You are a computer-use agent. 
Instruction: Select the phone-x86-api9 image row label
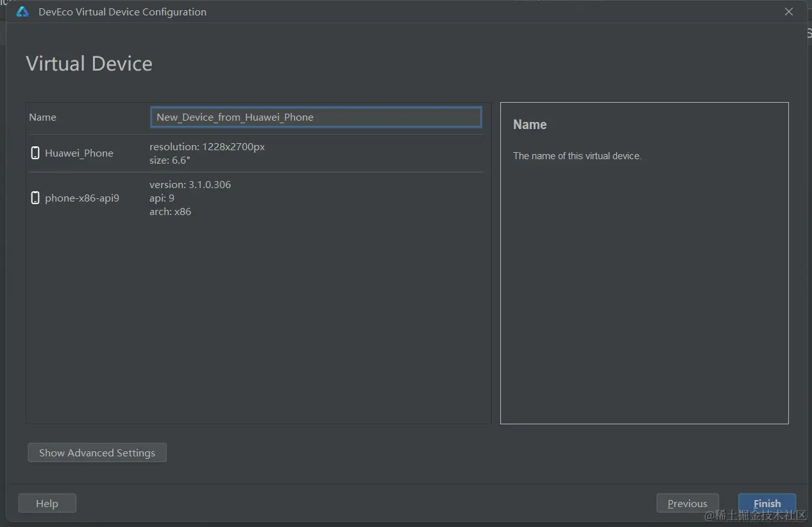[x=82, y=198]
